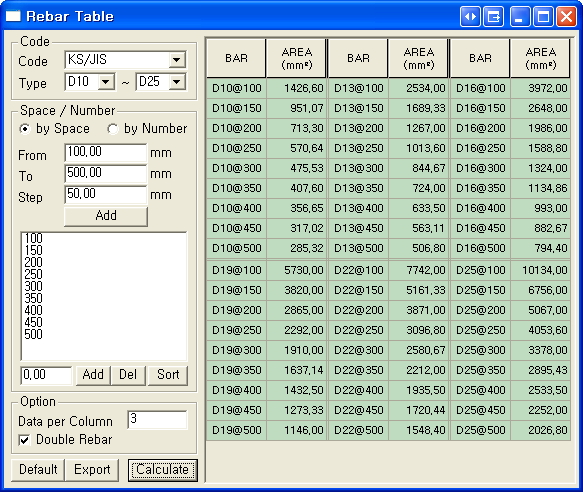Image resolution: width=583 pixels, height=492 pixels.
Task: Expand the D25 ending type dropdown
Action: pyautogui.click(x=177, y=82)
